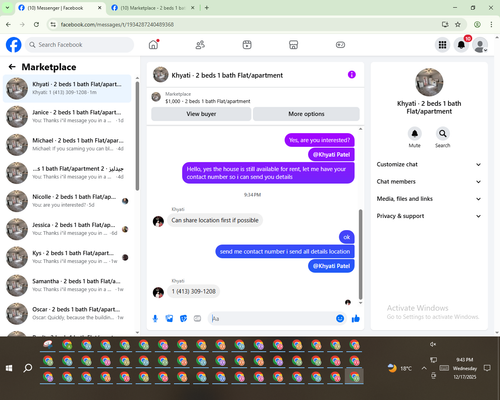The height and width of the screenshot is (400, 500).
Task: Click the Search Facebook field
Action: pos(79,45)
